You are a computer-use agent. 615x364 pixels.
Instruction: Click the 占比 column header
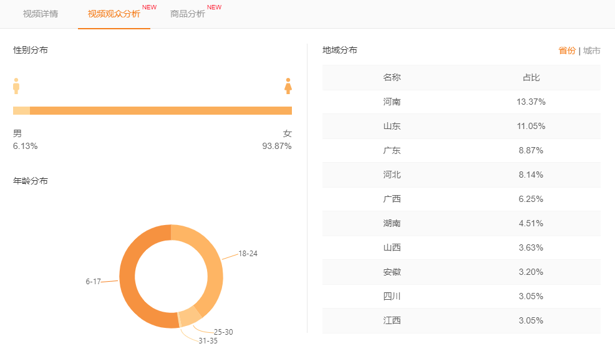click(531, 77)
